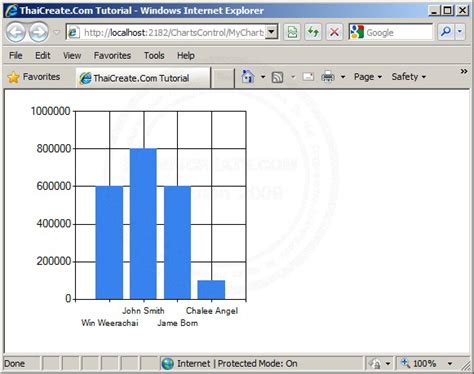Click the Jame Born bar
474x374 pixels.
click(177, 243)
